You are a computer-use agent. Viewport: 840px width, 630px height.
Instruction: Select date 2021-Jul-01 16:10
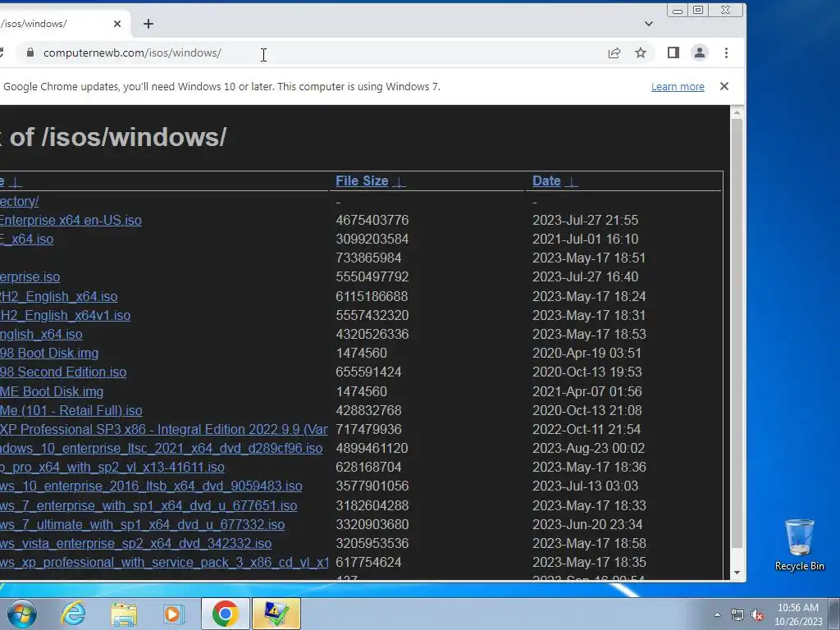tap(585, 239)
